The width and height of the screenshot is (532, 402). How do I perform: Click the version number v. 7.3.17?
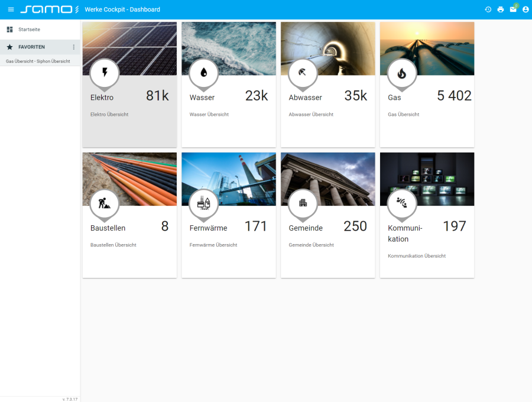coord(70,399)
